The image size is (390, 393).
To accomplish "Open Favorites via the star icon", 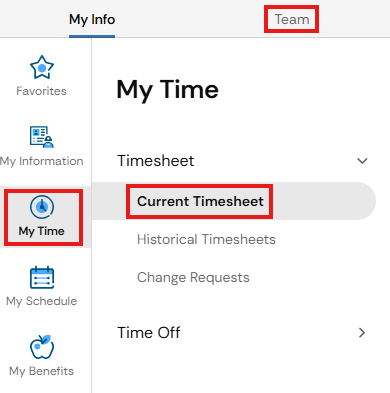I will (42, 67).
